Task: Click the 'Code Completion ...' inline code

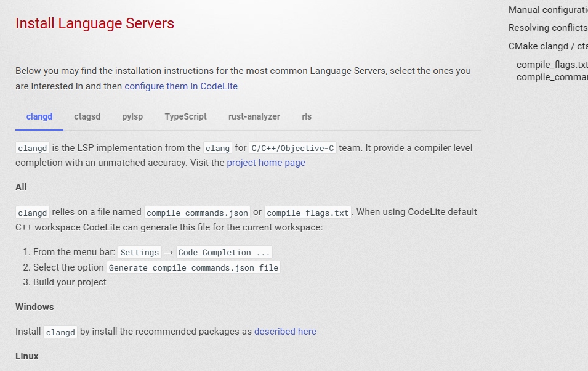Action: [224, 252]
